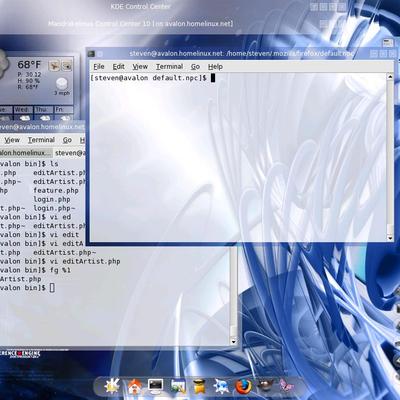Click 'editArtist.php~' text in back terminal
Image resolution: width=400 pixels, height=400 pixels.
[x=64, y=253]
